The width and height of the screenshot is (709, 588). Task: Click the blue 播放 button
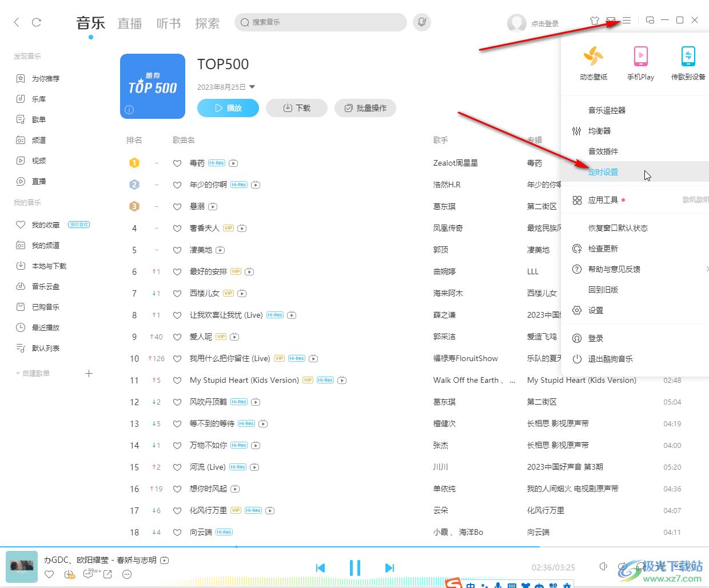[x=228, y=108]
